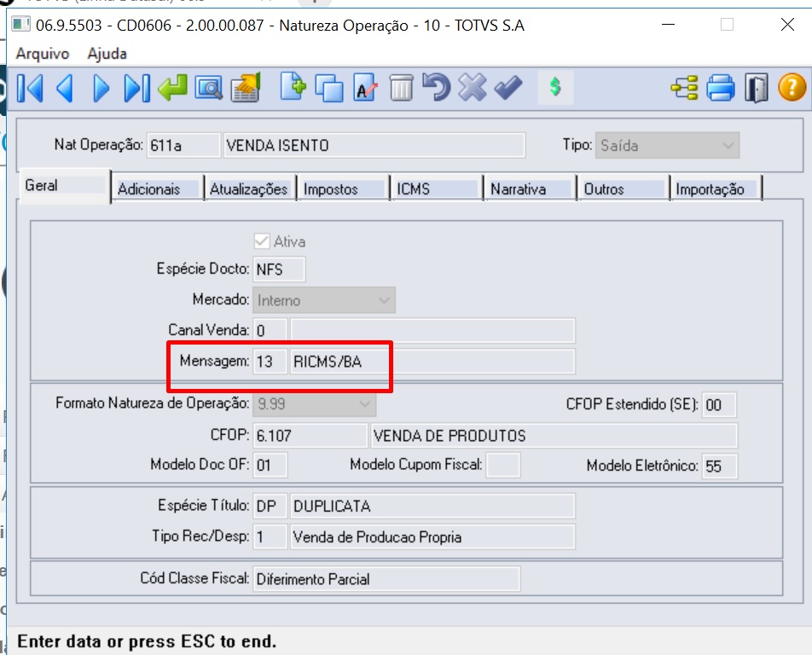Open the Mercado dropdown showing Interno
The height and width of the screenshot is (655, 812).
tap(324, 300)
